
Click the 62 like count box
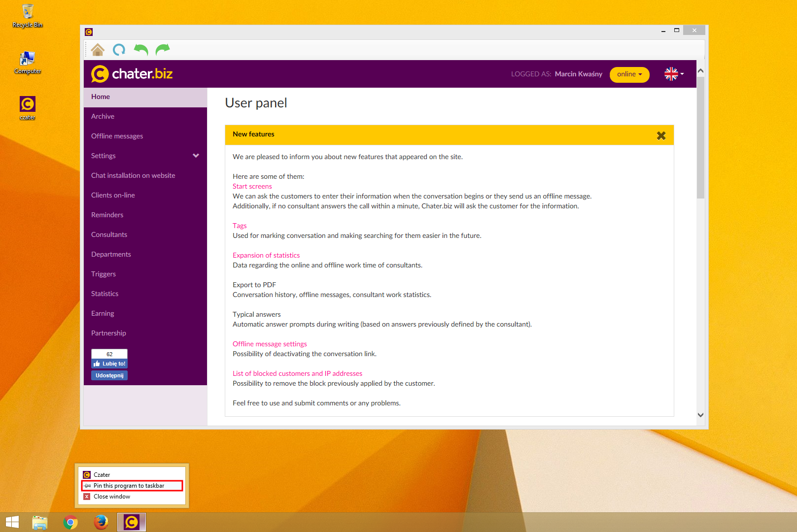tap(109, 354)
